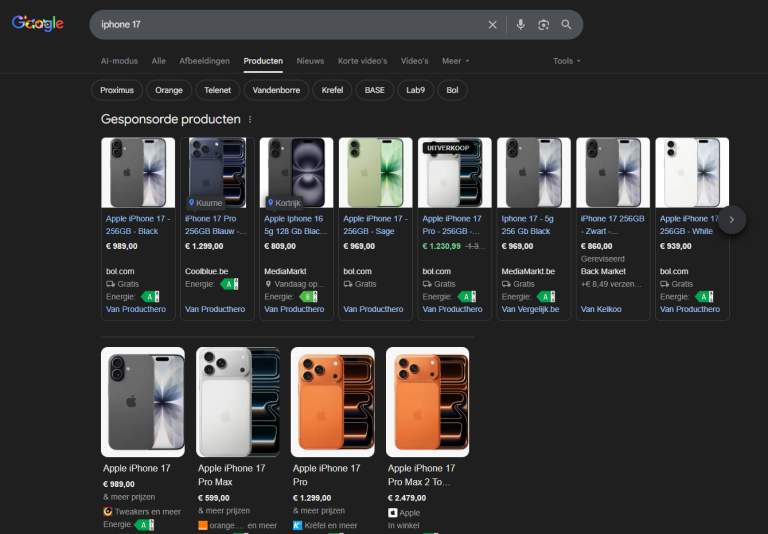Filter by the Vandenborre chip

pos(276,90)
